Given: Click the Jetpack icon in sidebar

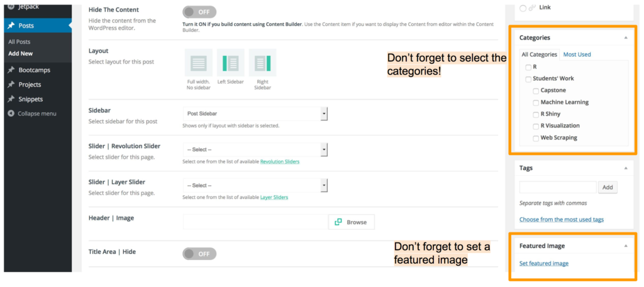Looking at the screenshot, I should tap(11, 6).
